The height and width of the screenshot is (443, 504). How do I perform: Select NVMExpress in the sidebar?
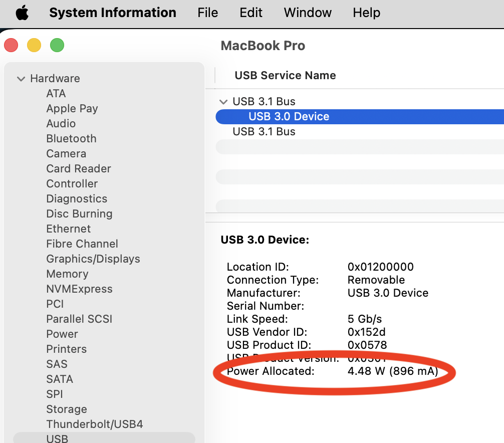click(x=79, y=289)
